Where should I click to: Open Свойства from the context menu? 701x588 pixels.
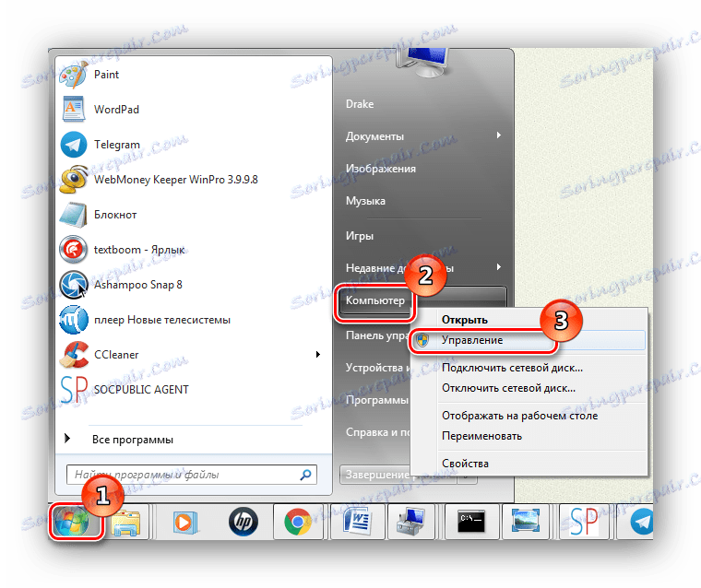click(x=465, y=464)
